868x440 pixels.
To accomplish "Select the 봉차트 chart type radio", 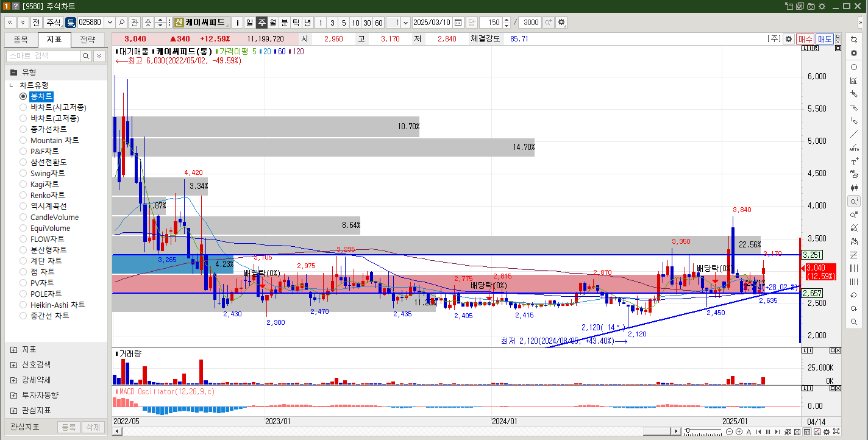I will click(x=23, y=96).
